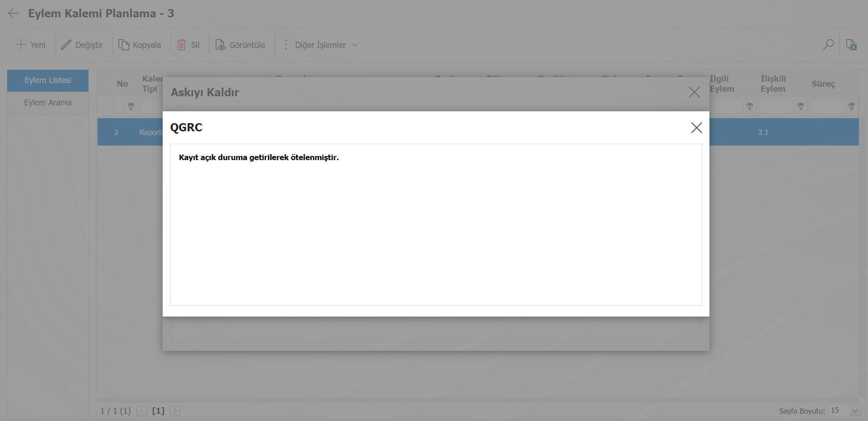Click the Kopyala copy icon
The image size is (868, 421).
point(123,45)
